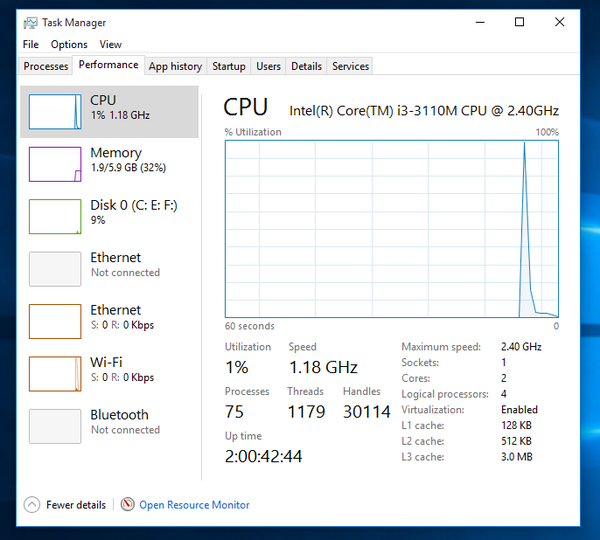
Task: Click the '% Utilization' graph label
Action: click(x=253, y=132)
